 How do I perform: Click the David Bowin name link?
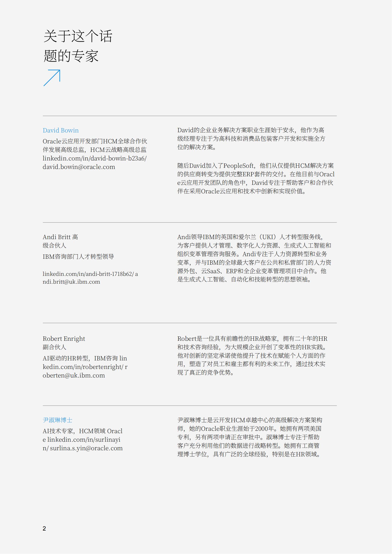(61, 130)
